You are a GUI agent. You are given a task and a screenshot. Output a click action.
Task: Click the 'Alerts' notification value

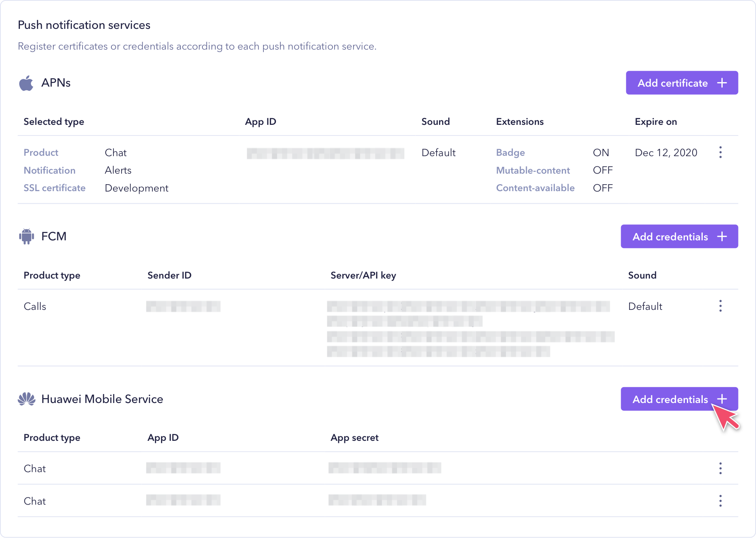click(118, 170)
